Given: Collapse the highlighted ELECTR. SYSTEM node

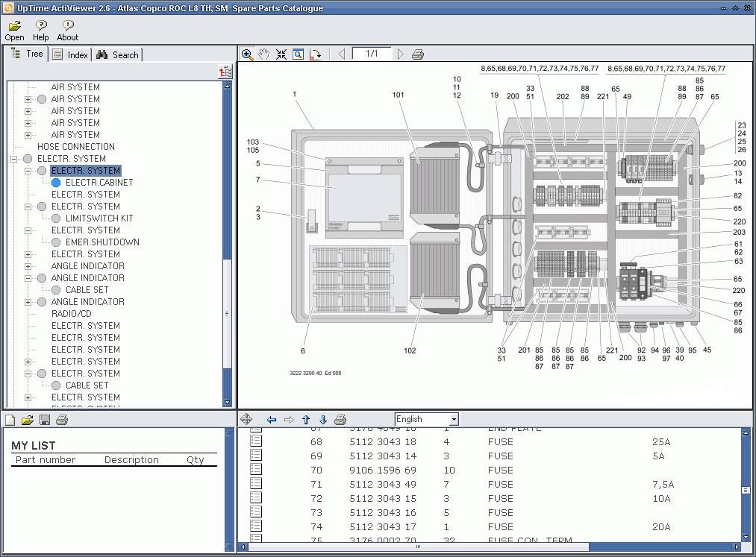Looking at the screenshot, I should (28, 171).
